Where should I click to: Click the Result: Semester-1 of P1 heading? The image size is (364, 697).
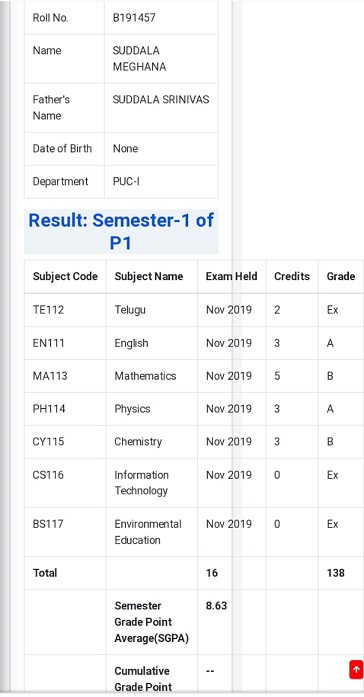click(121, 232)
